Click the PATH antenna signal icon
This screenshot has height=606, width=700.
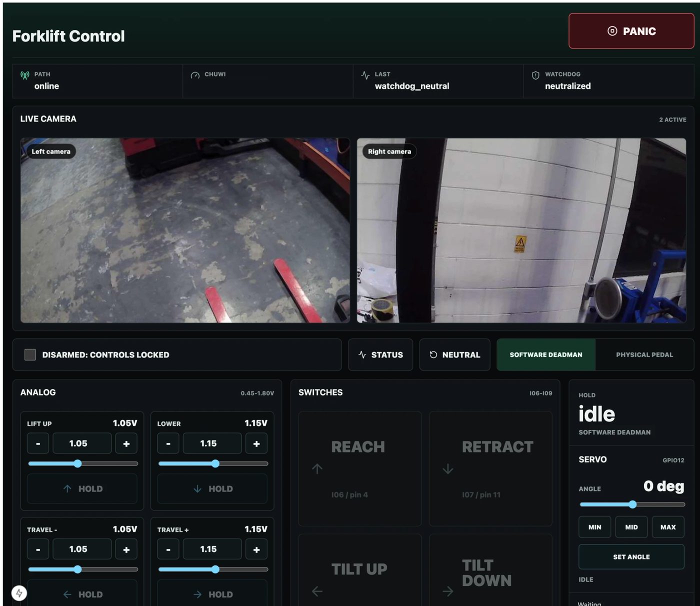[25, 75]
